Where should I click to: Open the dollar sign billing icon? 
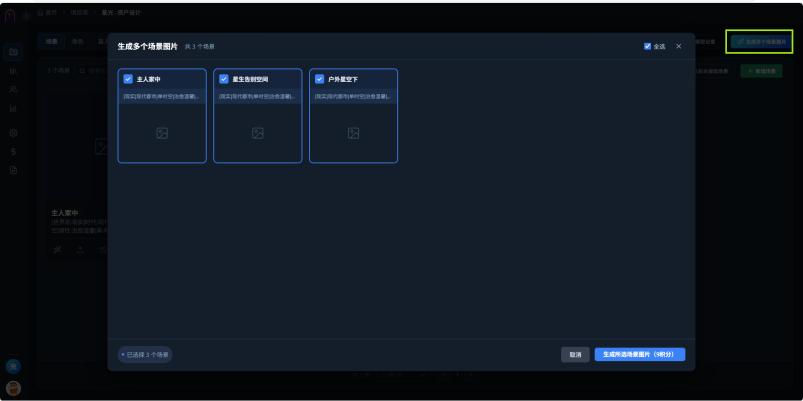13,152
